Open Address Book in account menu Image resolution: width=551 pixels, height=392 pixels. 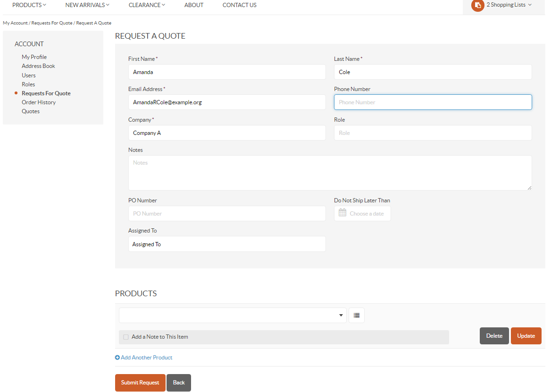(x=38, y=66)
